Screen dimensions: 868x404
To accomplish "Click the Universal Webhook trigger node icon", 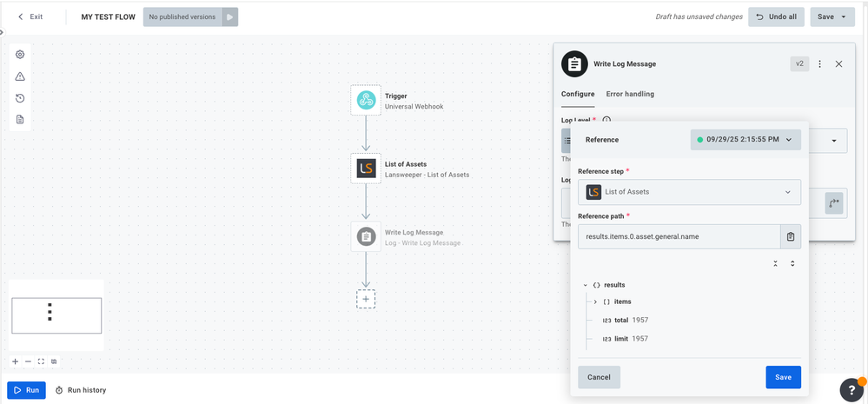I will click(x=366, y=100).
